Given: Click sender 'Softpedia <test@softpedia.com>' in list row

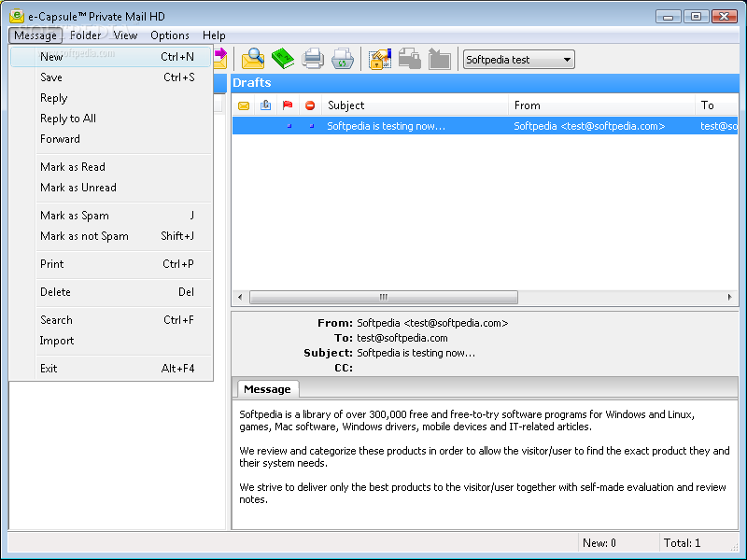Looking at the screenshot, I should point(589,126).
